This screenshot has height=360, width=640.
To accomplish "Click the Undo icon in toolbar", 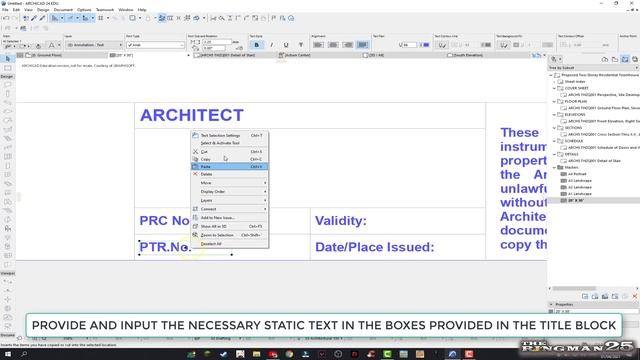I will tap(6, 18).
